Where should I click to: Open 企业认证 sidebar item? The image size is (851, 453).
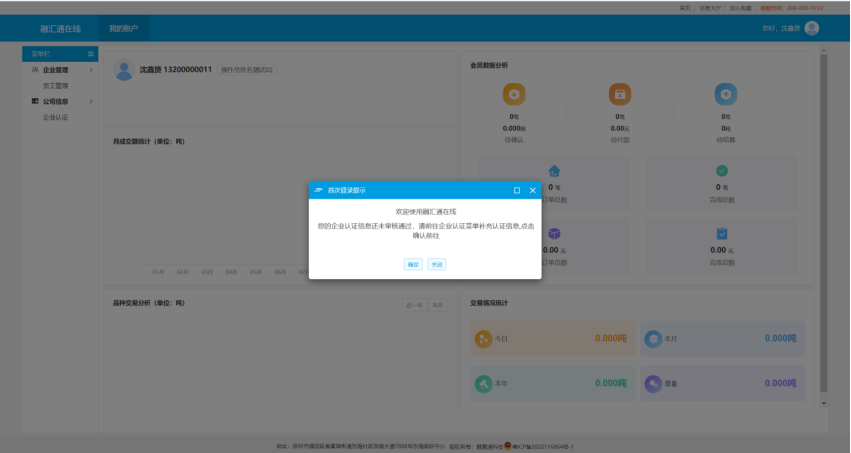(x=55, y=117)
